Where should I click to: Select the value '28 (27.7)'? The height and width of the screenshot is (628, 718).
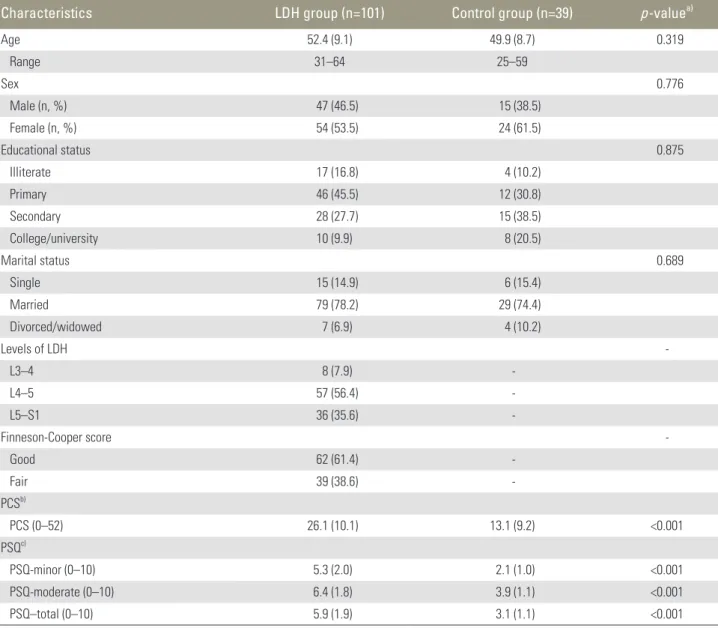pos(337,216)
